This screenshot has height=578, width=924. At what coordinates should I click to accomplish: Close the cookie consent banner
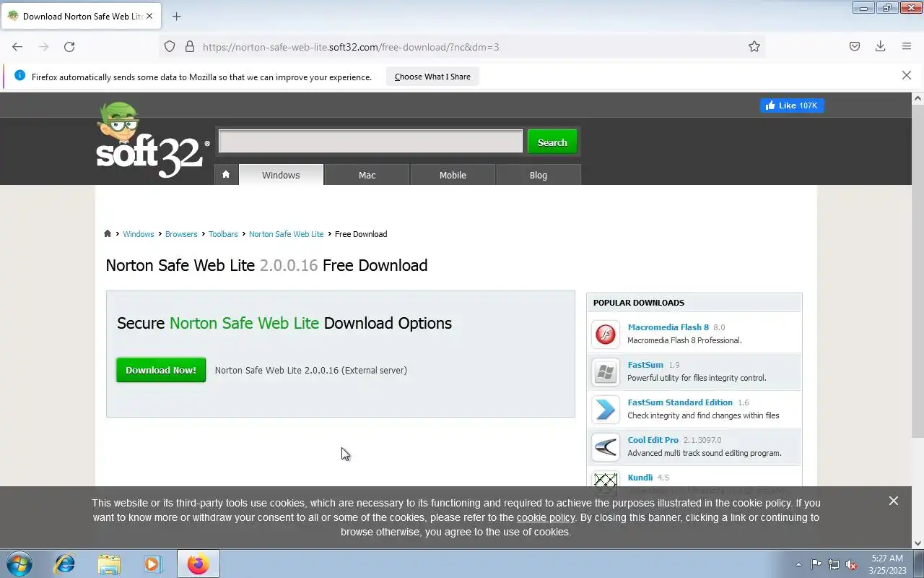click(x=894, y=501)
